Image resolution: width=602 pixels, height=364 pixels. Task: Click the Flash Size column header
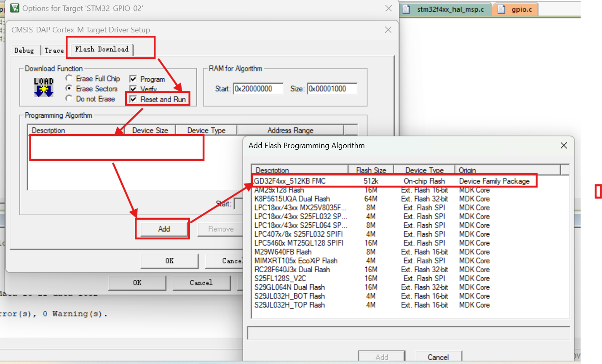click(x=371, y=170)
